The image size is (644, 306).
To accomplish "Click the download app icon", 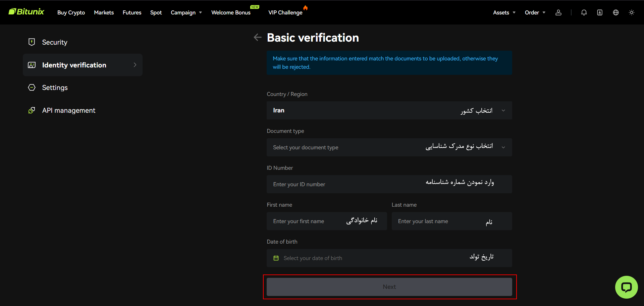I will tap(599, 12).
